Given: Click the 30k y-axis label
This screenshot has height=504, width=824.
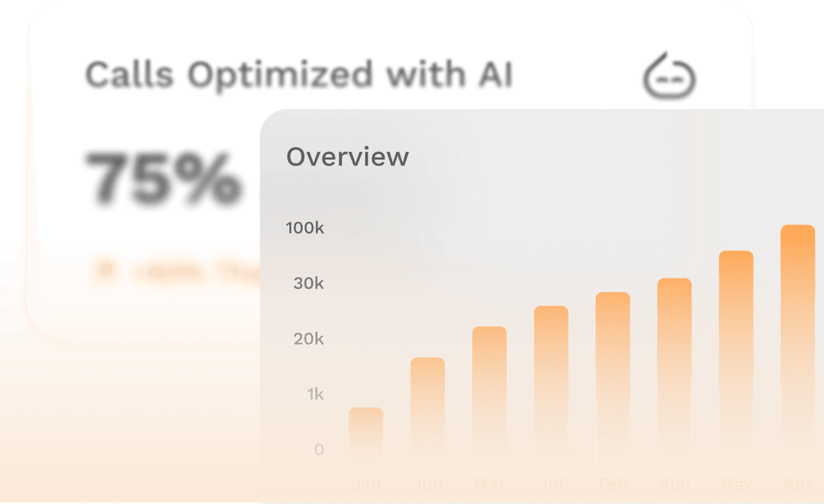Looking at the screenshot, I should point(308,283).
